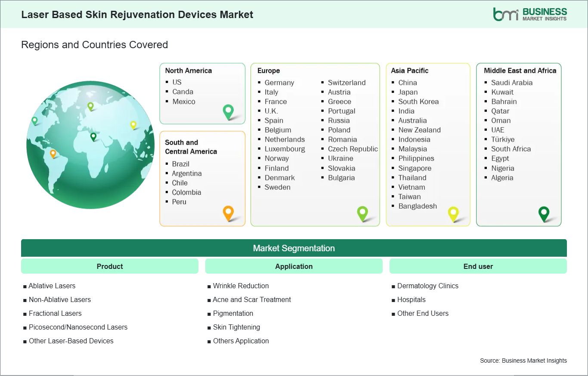Screen dimensions: 588x376
Task: Click 'Source: Business Market Insights' footer
Action: pos(523,361)
